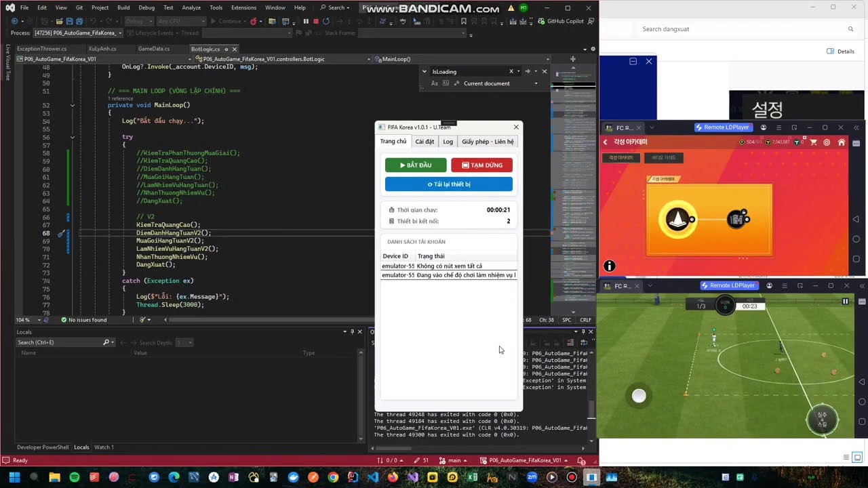Click the Hot Reload flame icon
Image resolution: width=868 pixels, height=488 pixels.
click(x=253, y=21)
